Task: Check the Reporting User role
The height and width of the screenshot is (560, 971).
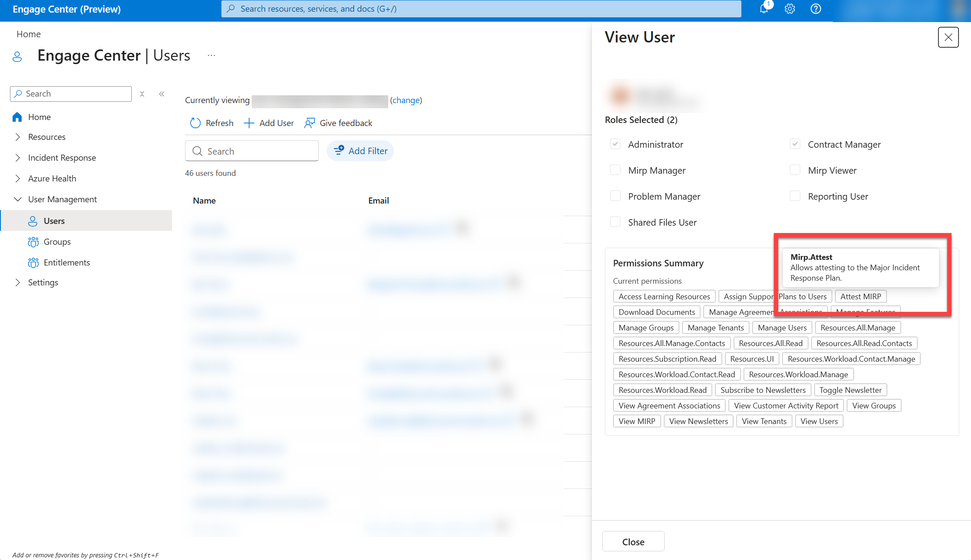Action: click(x=795, y=196)
